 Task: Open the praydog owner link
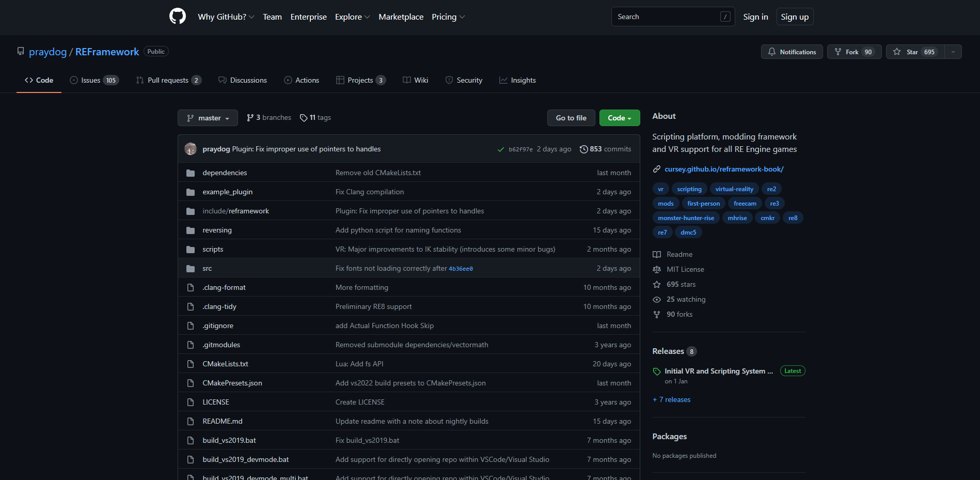(x=48, y=52)
